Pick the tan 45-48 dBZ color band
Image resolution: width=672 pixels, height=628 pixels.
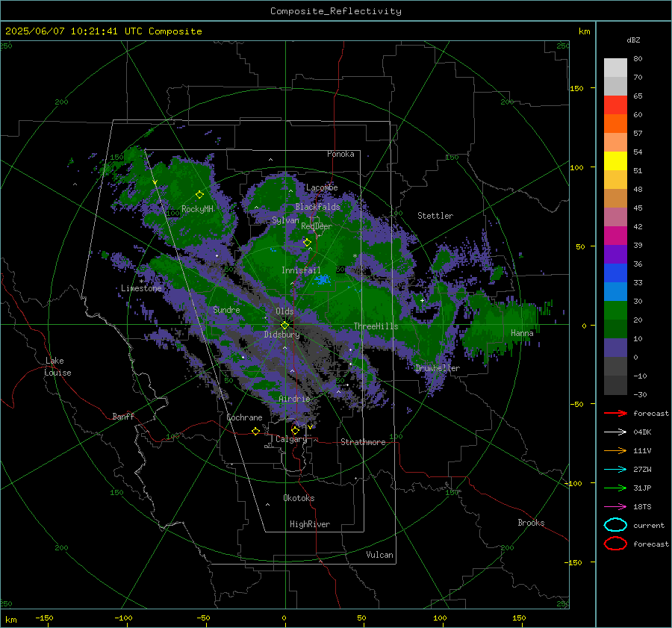pos(615,199)
